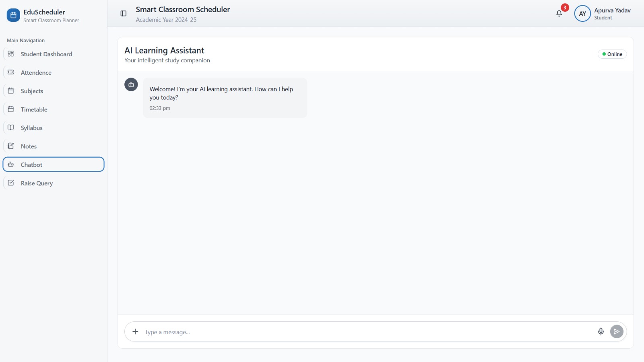The width and height of the screenshot is (644, 362).
Task: Click the Student Dashboard grid icon
Action: (x=11, y=54)
